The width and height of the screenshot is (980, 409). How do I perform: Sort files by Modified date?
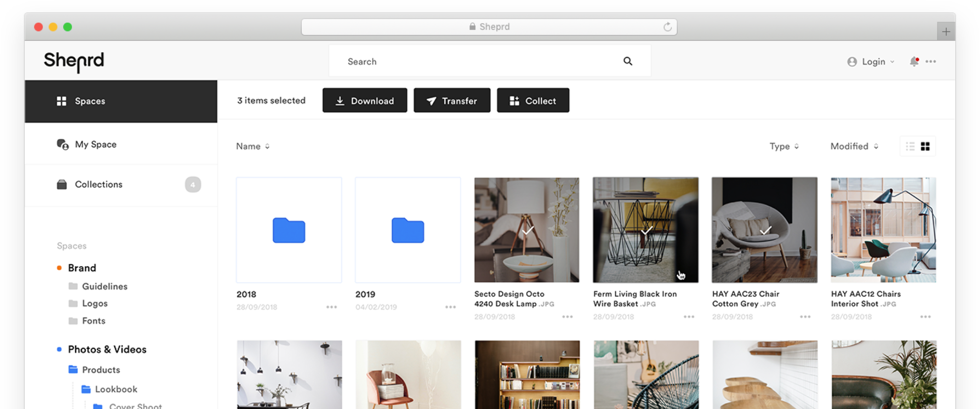(x=854, y=146)
